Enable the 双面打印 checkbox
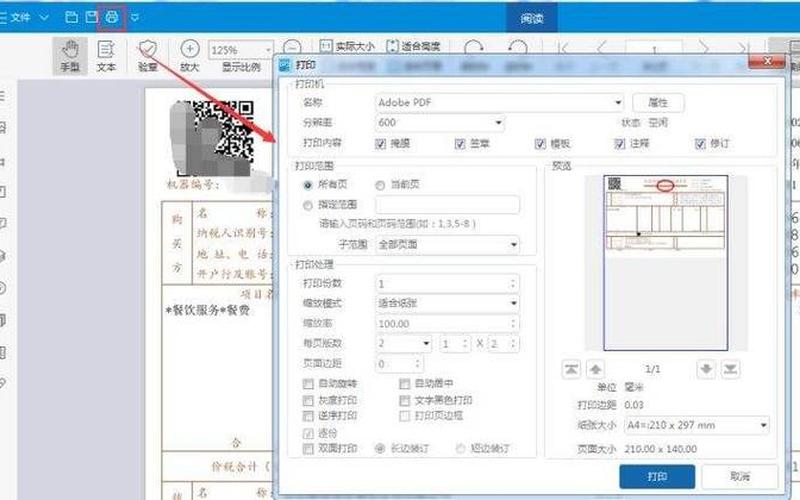The image size is (800, 500). 308,449
